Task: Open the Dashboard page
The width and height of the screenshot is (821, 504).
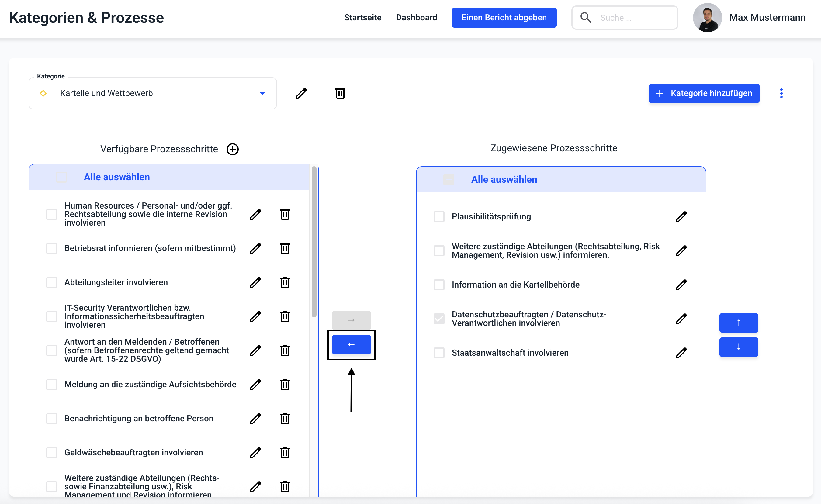Action: (416, 17)
